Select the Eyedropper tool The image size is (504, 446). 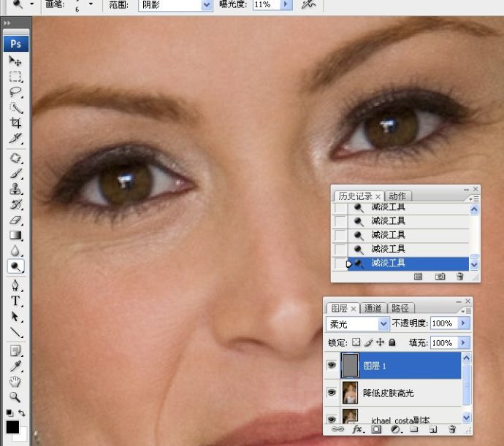pyautogui.click(x=15, y=366)
